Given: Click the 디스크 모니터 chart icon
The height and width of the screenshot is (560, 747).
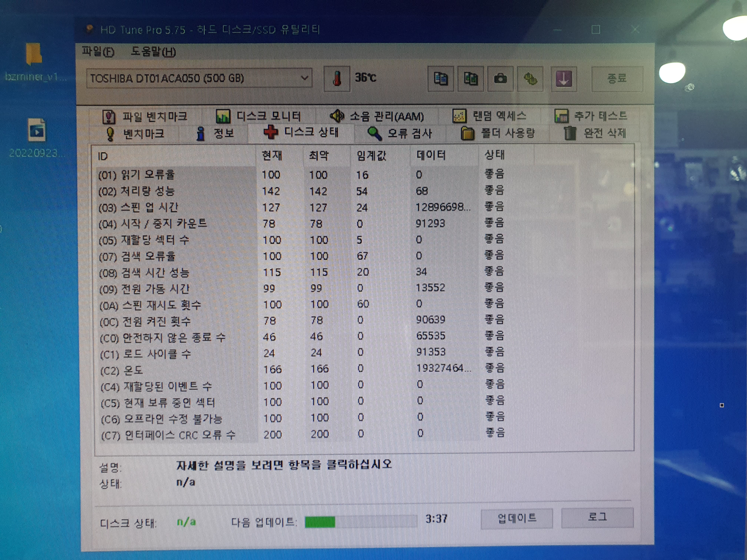Looking at the screenshot, I should 223,117.
